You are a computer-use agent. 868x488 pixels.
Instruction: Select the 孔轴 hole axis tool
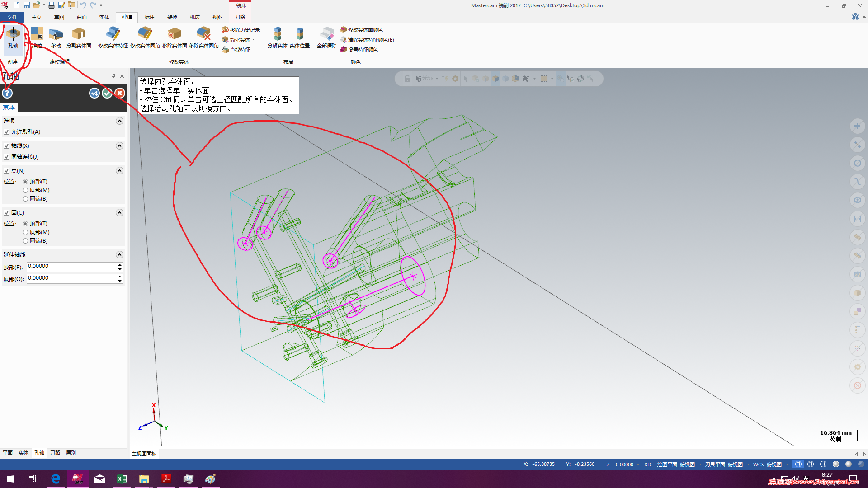[x=13, y=37]
